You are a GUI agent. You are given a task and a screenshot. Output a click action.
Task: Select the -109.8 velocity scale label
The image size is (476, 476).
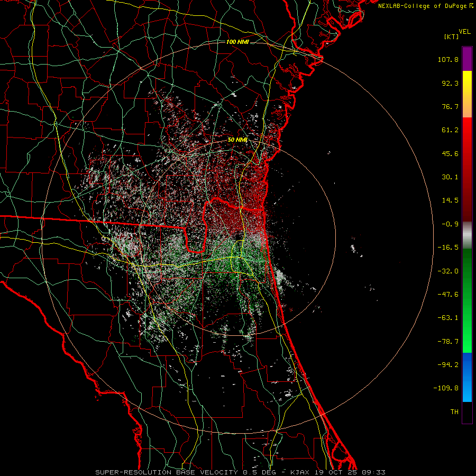(446, 388)
